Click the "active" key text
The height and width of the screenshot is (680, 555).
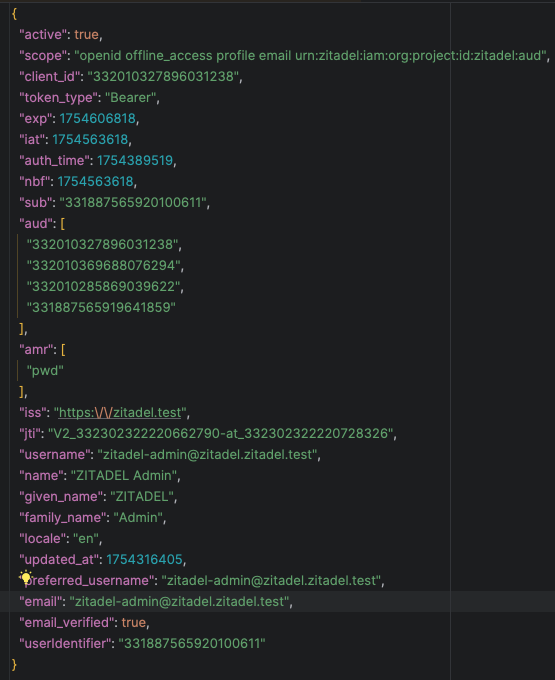coord(43,35)
